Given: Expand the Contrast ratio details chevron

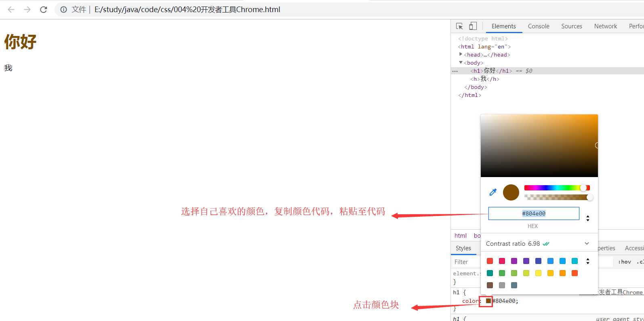Looking at the screenshot, I should (587, 243).
